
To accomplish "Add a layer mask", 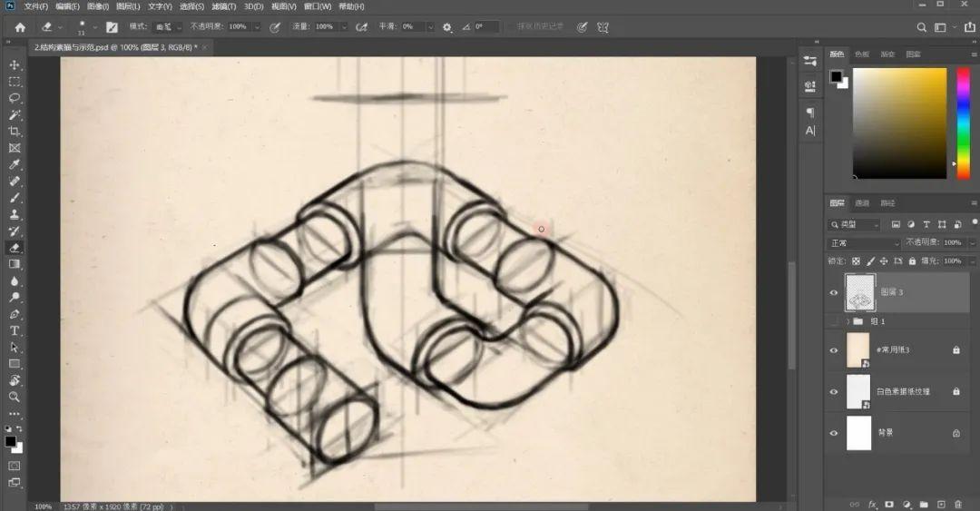I will (x=889, y=504).
